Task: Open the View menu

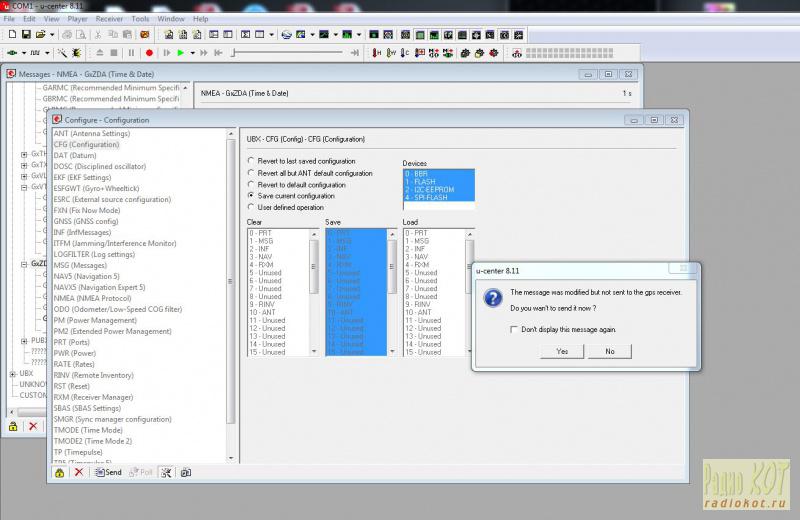Action: point(51,19)
